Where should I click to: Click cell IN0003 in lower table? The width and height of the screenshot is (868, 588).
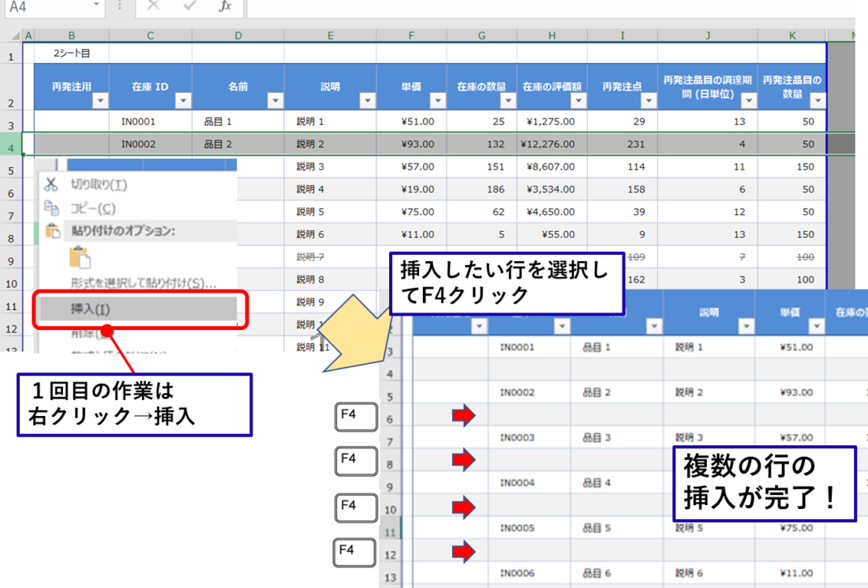pos(529,437)
